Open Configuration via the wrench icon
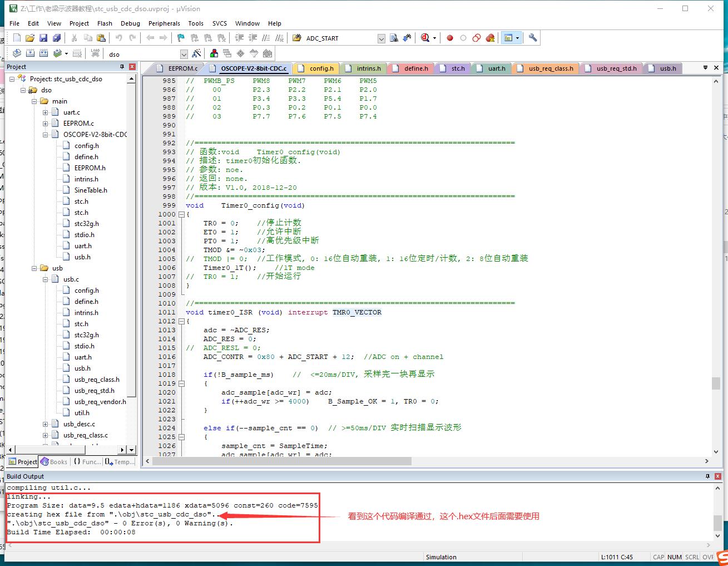Image resolution: width=728 pixels, height=566 pixels. [x=533, y=38]
